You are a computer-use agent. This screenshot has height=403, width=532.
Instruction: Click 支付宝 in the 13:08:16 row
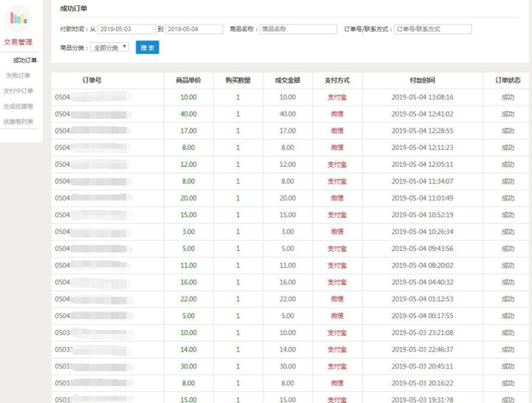point(337,97)
